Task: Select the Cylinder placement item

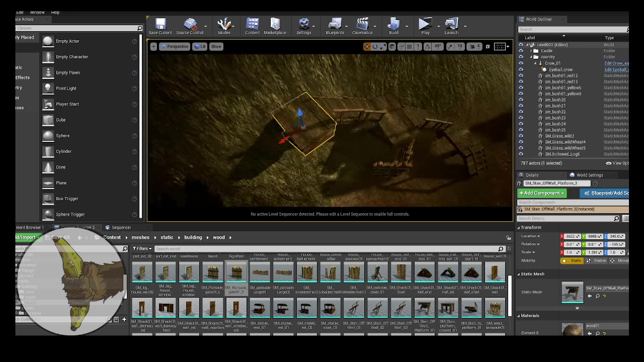Action: (90, 151)
